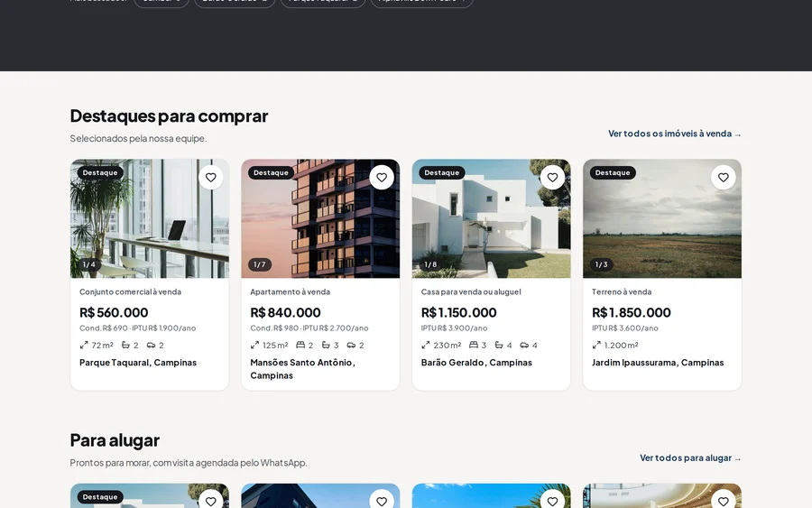Click bedroom icon on Barão Geraldo card
The height and width of the screenshot is (508, 812).
tap(474, 345)
